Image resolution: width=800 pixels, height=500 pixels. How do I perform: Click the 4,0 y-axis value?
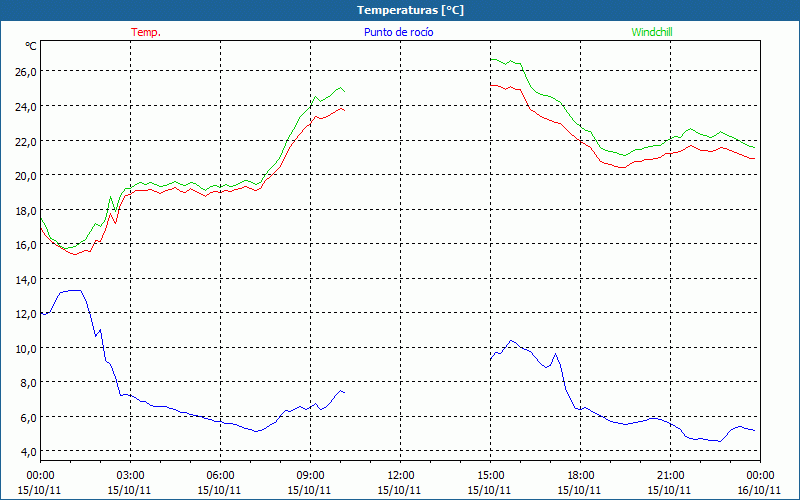coord(28,452)
